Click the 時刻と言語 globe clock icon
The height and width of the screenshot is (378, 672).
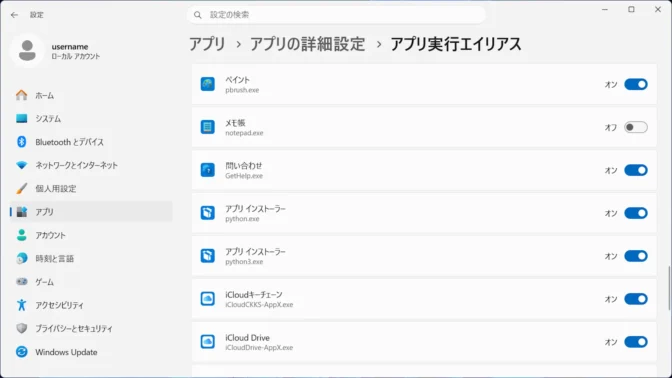21,258
